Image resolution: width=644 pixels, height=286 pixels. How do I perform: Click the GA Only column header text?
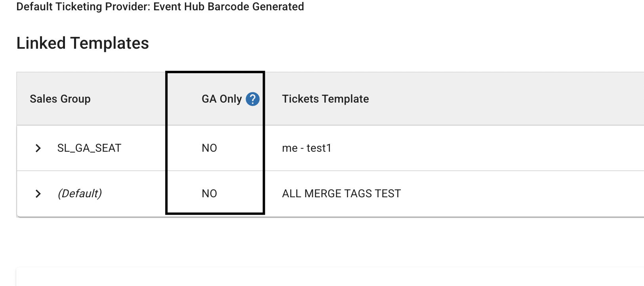[221, 99]
